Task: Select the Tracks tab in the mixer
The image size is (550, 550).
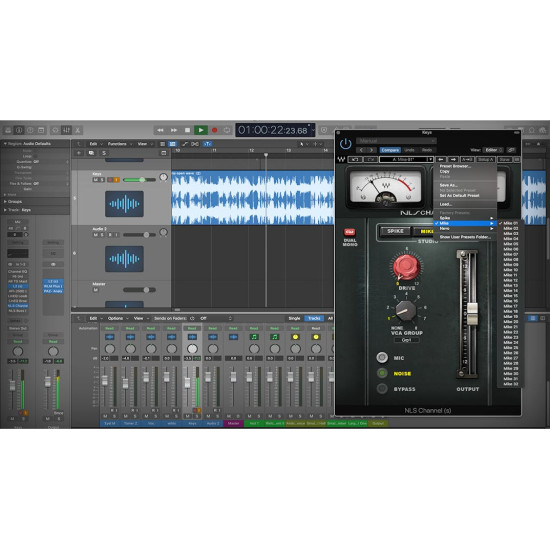Action: (314, 318)
